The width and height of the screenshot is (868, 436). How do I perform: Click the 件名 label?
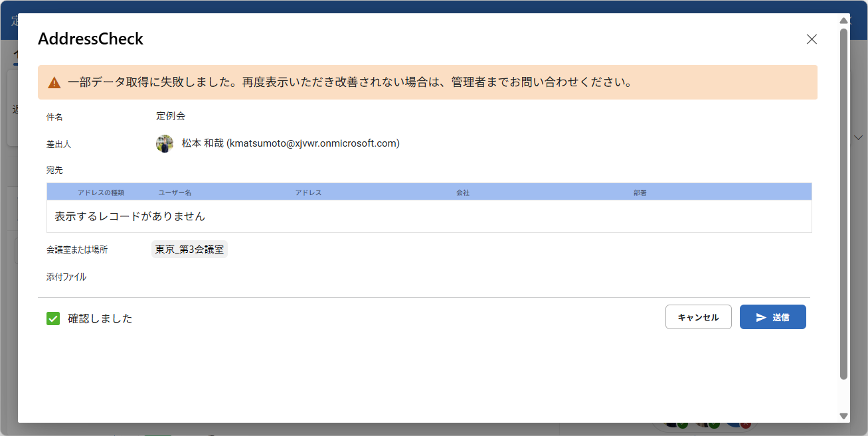(54, 117)
